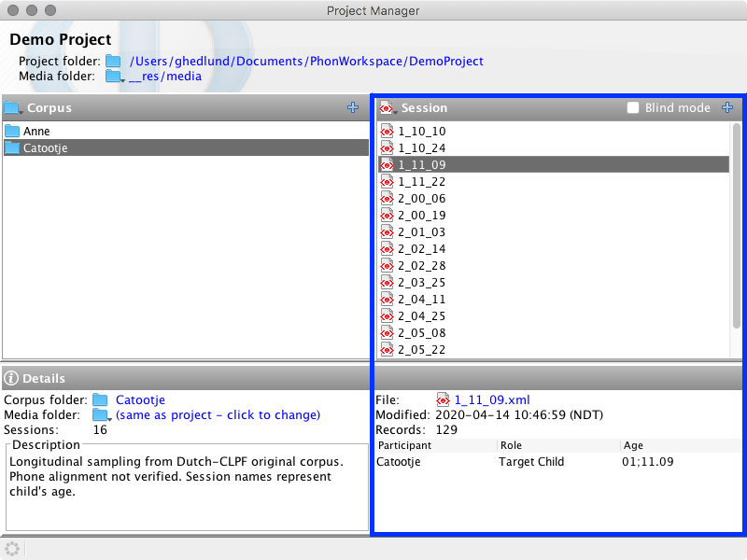Enable Blind mode checkbox
Screen dimensions: 747x560
pyautogui.click(x=633, y=108)
